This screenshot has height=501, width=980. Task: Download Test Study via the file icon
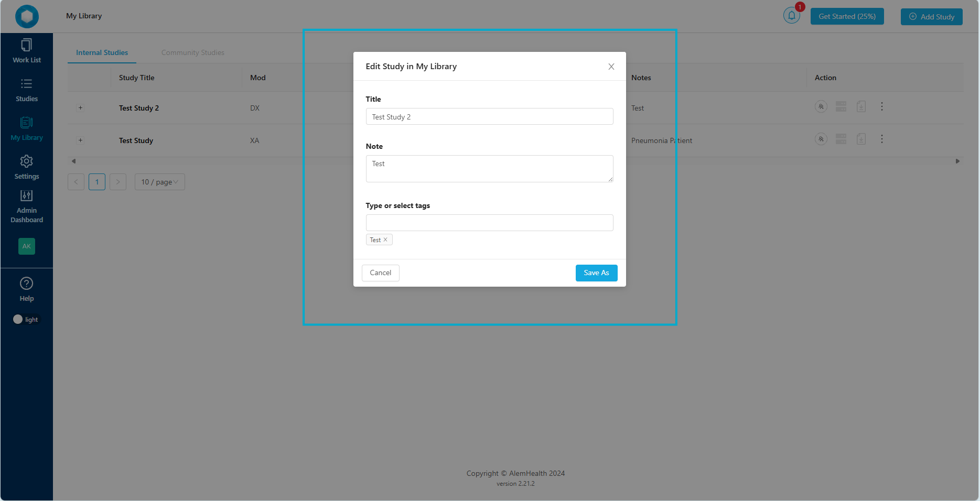click(861, 139)
